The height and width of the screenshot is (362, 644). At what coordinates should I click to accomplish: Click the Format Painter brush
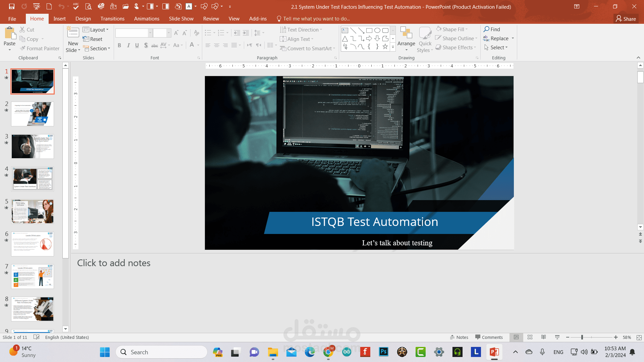(x=39, y=48)
